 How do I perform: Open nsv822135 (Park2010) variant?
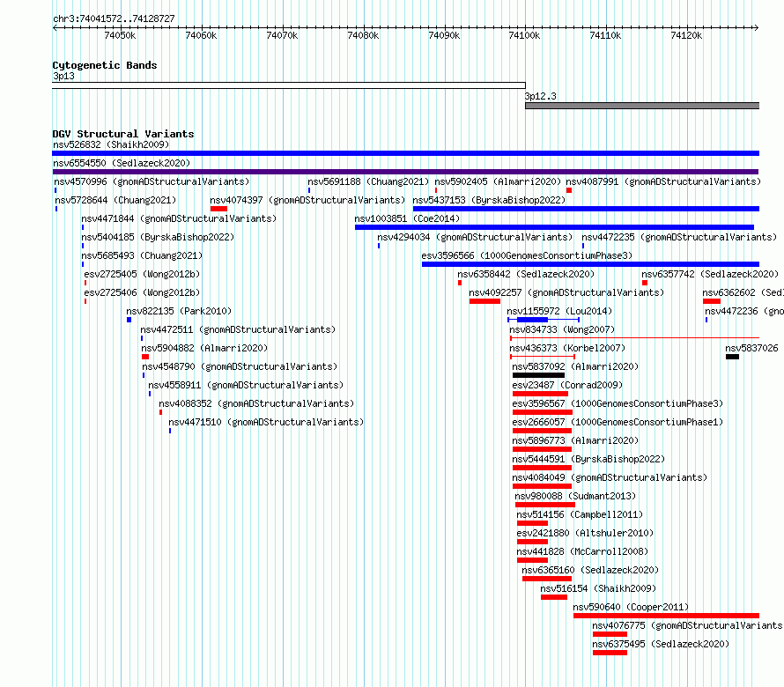[179, 311]
